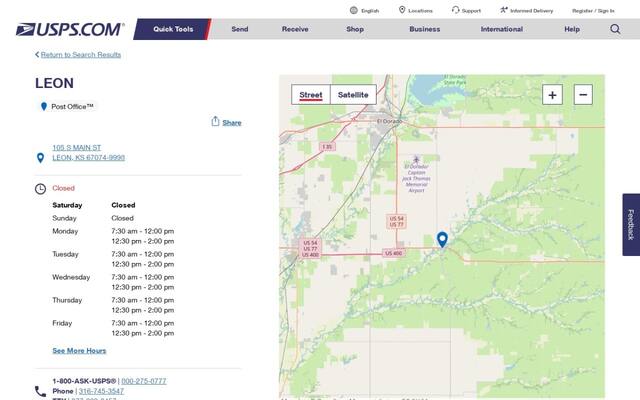Click Return to Search Results link
The width and height of the screenshot is (640, 400).
point(81,55)
